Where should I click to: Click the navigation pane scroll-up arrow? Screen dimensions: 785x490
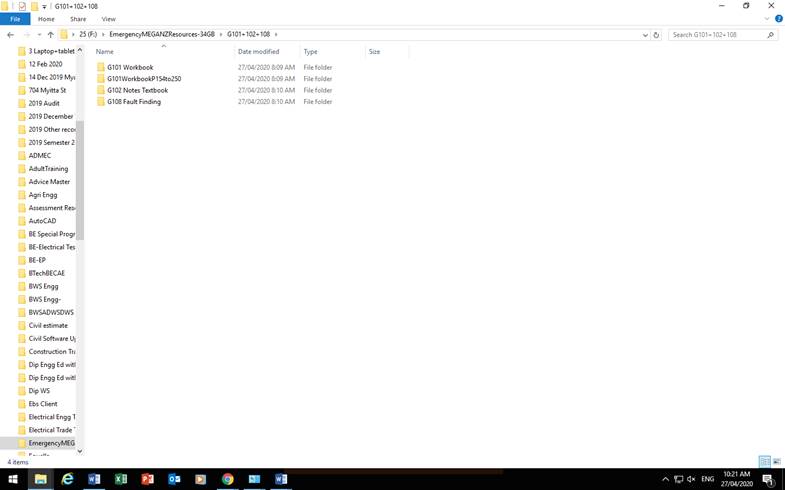click(80, 50)
